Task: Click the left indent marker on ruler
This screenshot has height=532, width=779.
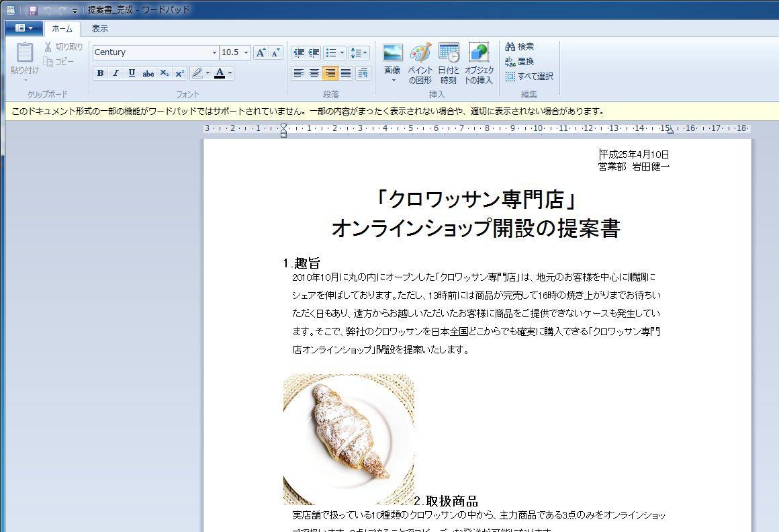Action: [283, 130]
